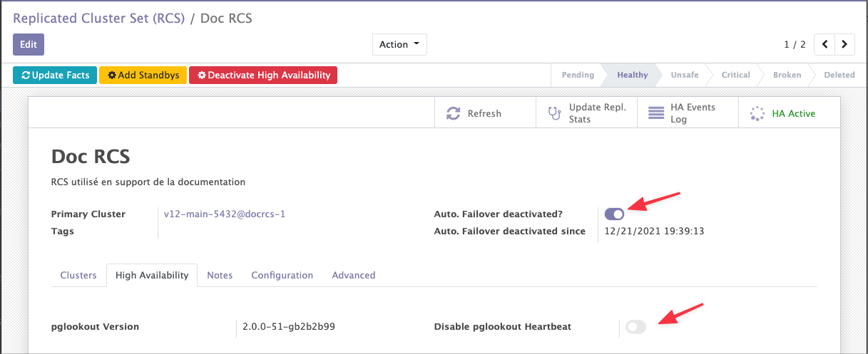This screenshot has width=868, height=354.
Task: Click the Update Repl. Stats stethoscope icon
Action: tap(554, 114)
